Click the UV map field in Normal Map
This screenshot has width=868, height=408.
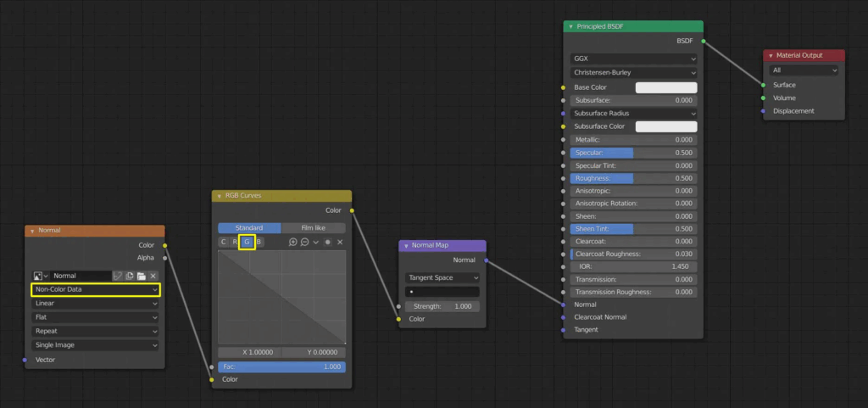point(442,292)
